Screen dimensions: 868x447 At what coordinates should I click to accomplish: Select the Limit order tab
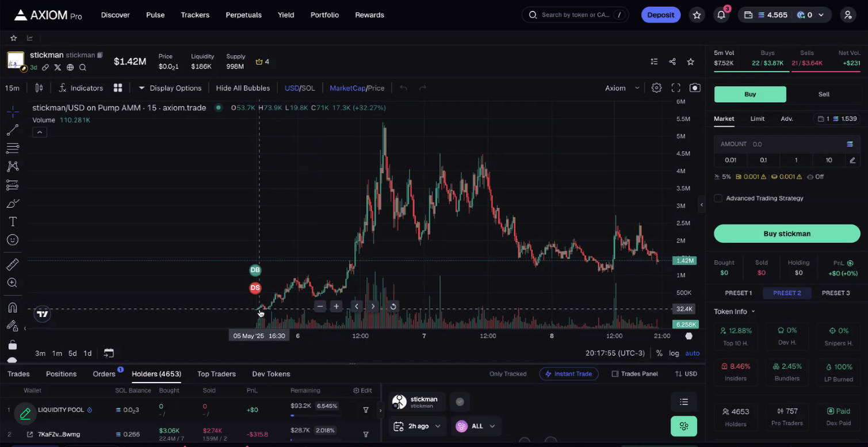tap(757, 119)
